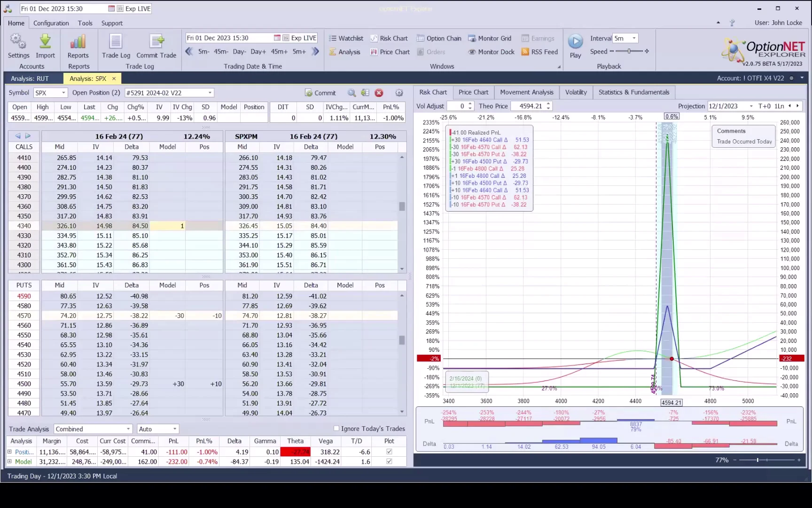Viewport: 812px width, 508px height.
Task: Expand the Model analysis row
Action: 9,462
